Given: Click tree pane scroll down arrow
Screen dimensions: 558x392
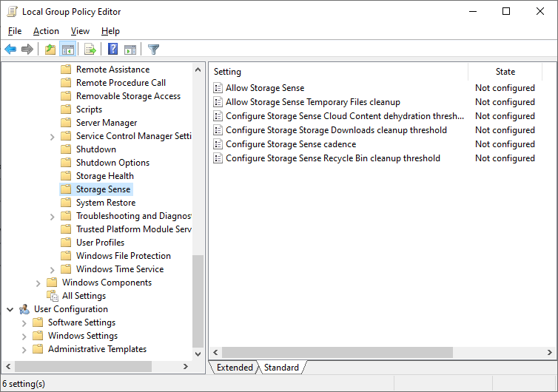Looking at the screenshot, I should point(198,354).
